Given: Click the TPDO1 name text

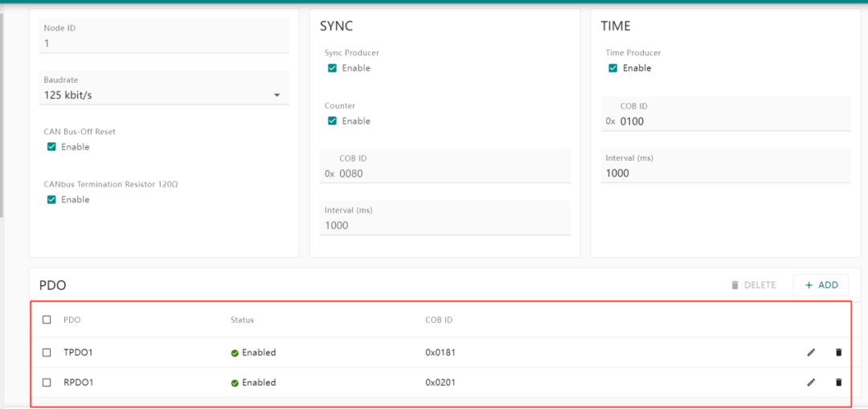Looking at the screenshot, I should 78,352.
